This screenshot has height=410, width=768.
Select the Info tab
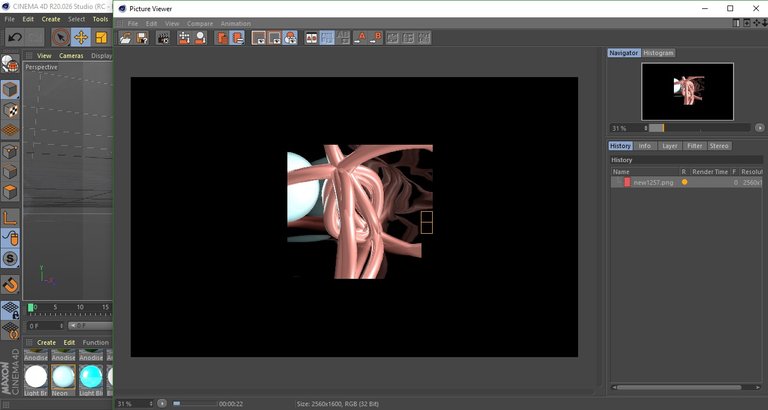coord(645,146)
